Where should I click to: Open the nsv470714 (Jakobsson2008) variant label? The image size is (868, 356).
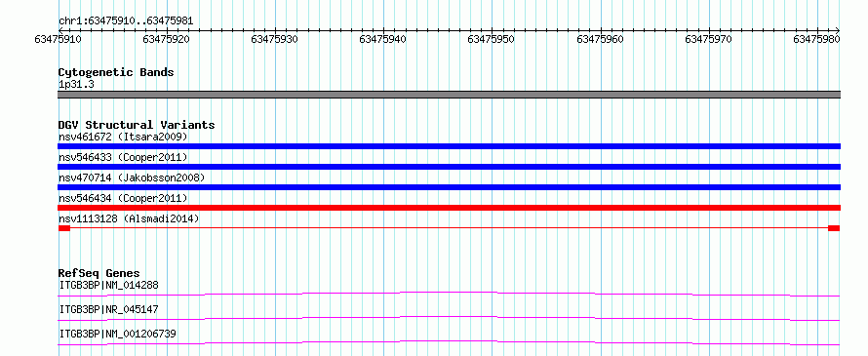click(132, 178)
